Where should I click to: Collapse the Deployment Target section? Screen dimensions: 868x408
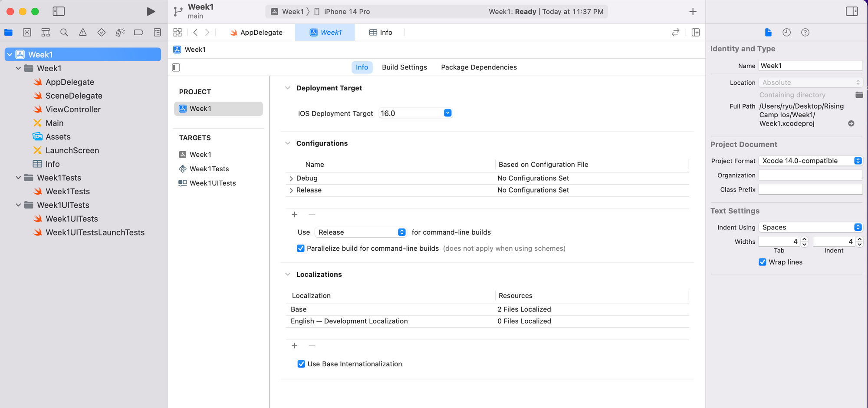[287, 88]
